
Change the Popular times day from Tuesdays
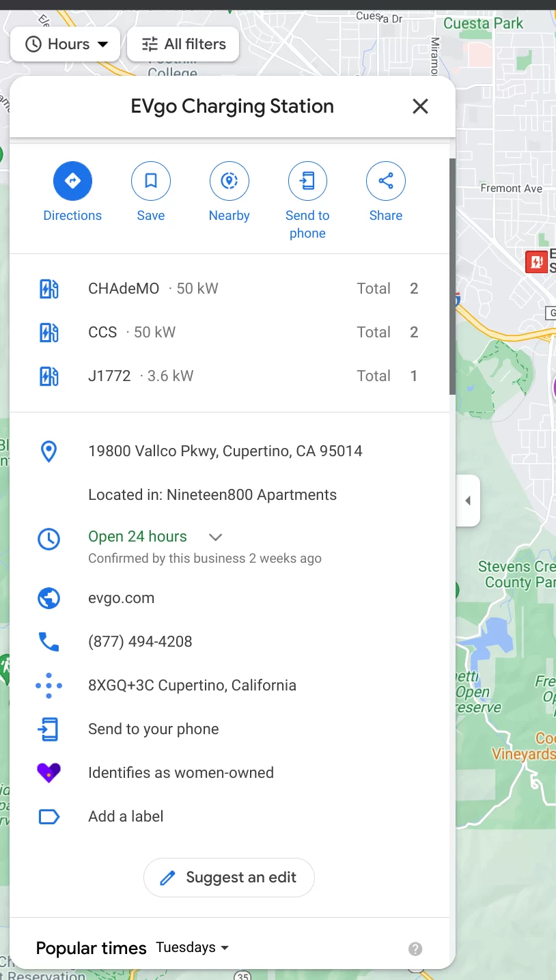click(193, 948)
